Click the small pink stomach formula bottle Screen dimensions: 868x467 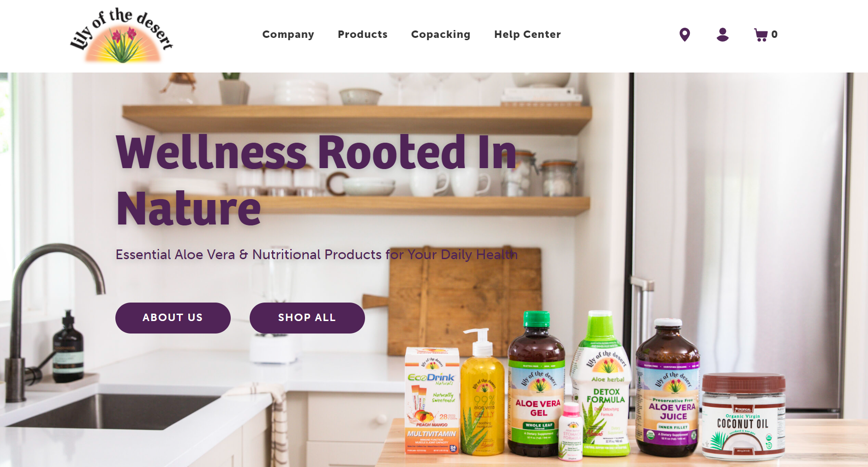pyautogui.click(x=571, y=431)
